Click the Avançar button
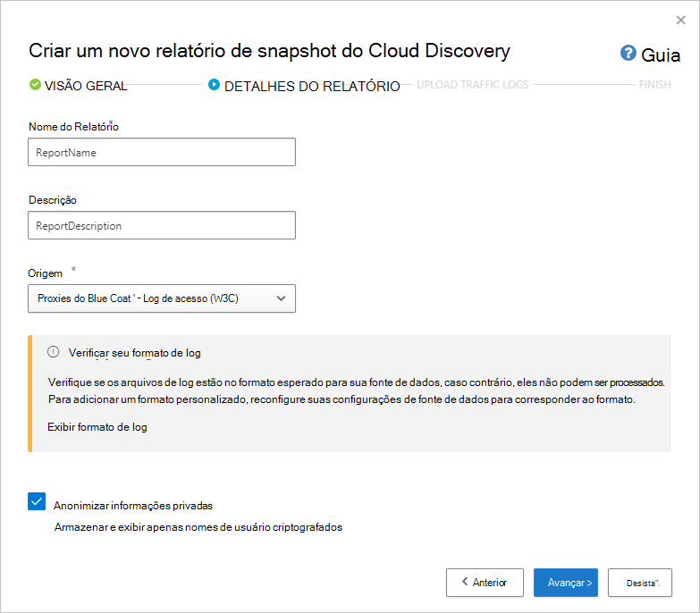This screenshot has width=700, height=613. pos(566,583)
